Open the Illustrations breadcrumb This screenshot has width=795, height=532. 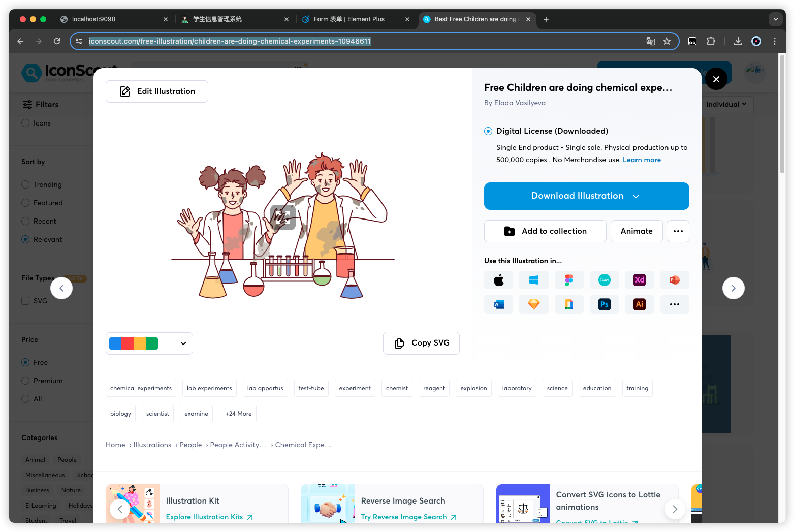(x=152, y=445)
